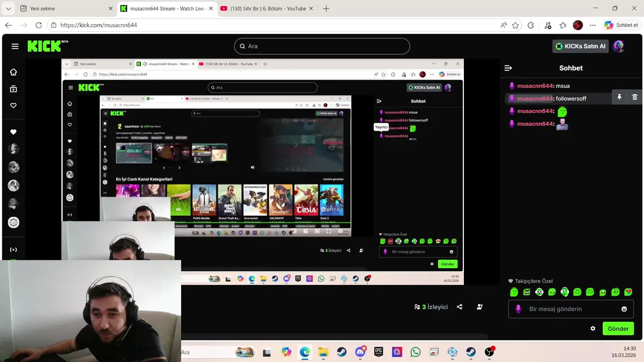Open Task View from taskbar
The height and width of the screenshot is (362, 644).
click(267, 352)
